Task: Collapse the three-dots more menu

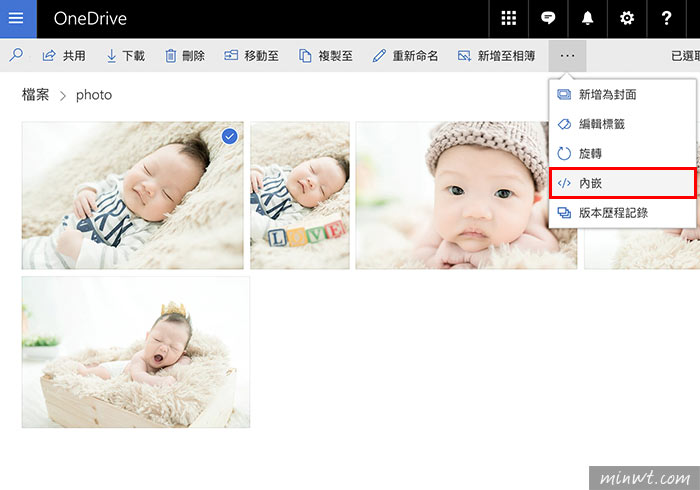Action: point(567,56)
